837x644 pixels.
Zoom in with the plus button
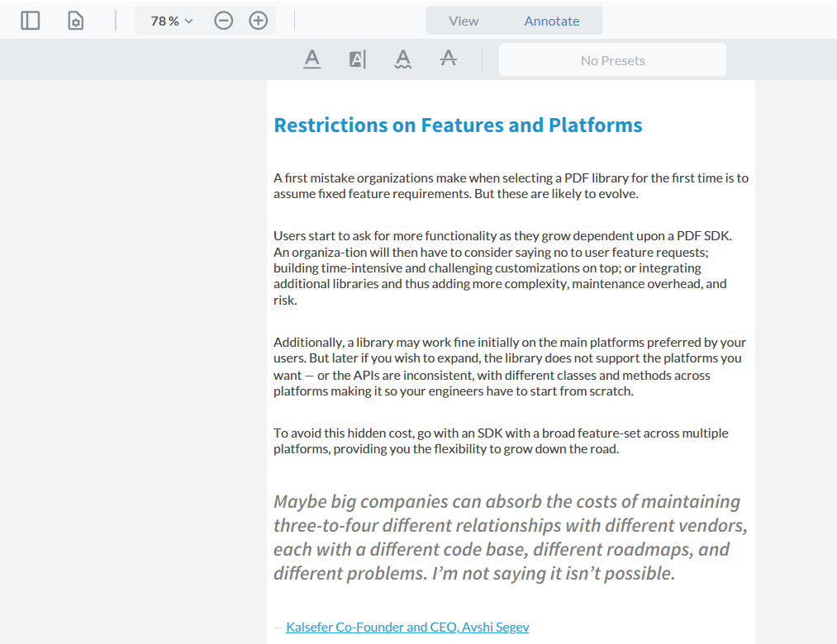[x=259, y=21]
